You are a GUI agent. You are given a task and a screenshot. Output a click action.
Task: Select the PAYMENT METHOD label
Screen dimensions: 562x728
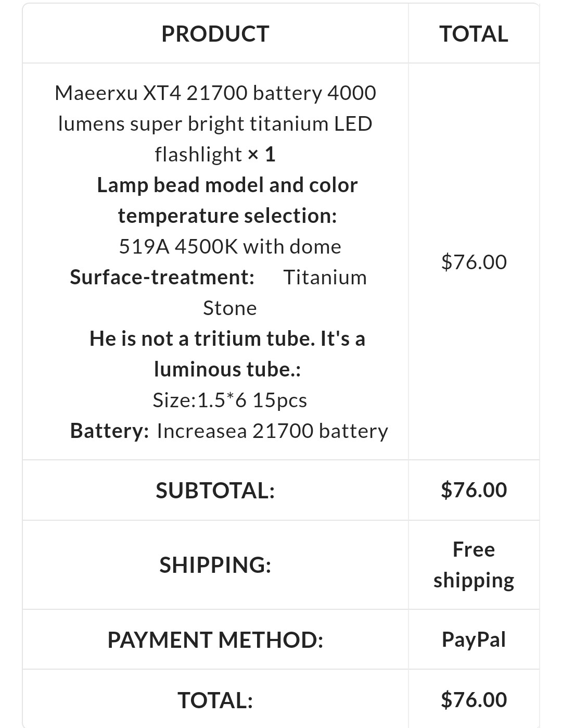(x=215, y=639)
